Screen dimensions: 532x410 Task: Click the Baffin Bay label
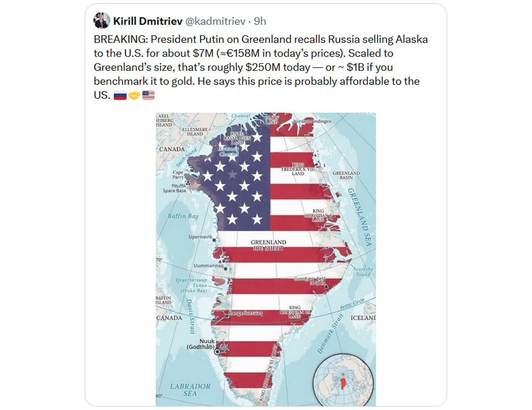coord(183,216)
